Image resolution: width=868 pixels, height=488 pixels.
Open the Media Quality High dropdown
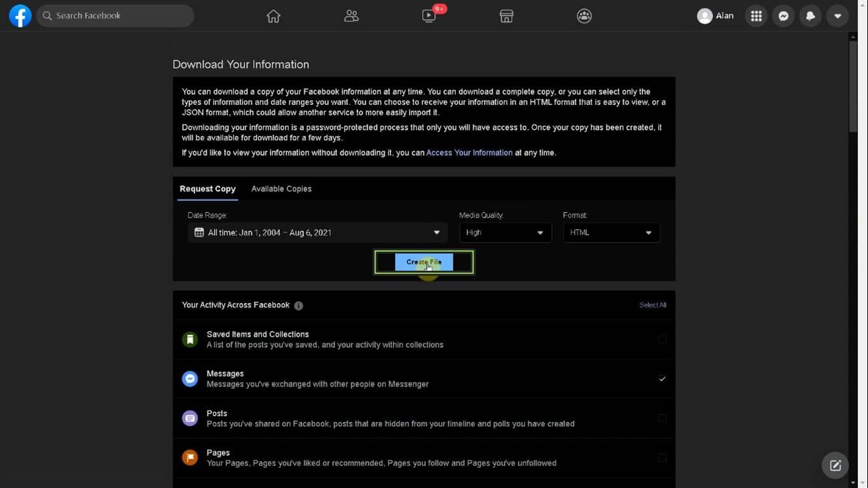coord(505,233)
